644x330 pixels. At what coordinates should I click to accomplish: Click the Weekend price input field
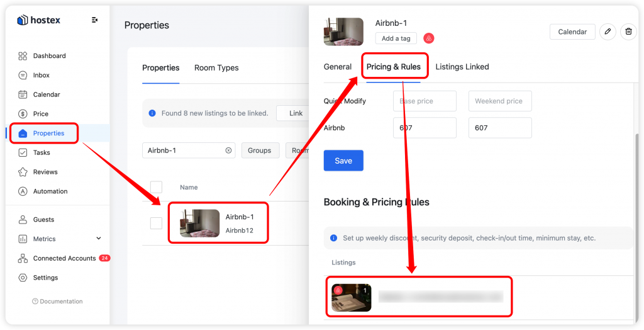[x=500, y=101]
